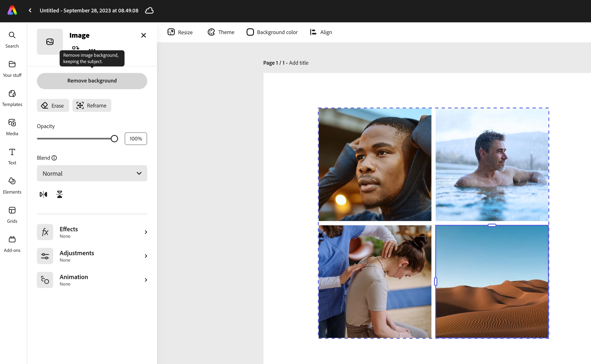Click the cloud sync status icon
Screen dimensions: 591x364
[149, 10]
